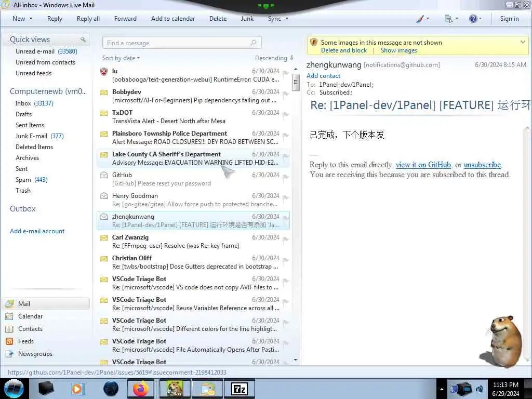The width and height of the screenshot is (532, 399).
Task: Toggle flag on Bobbydev message
Action: (285, 94)
